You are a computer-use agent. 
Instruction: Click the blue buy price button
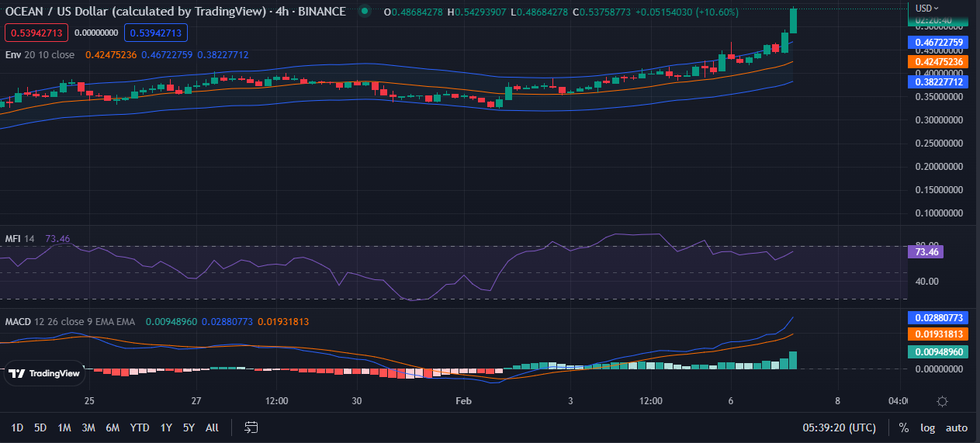click(155, 33)
